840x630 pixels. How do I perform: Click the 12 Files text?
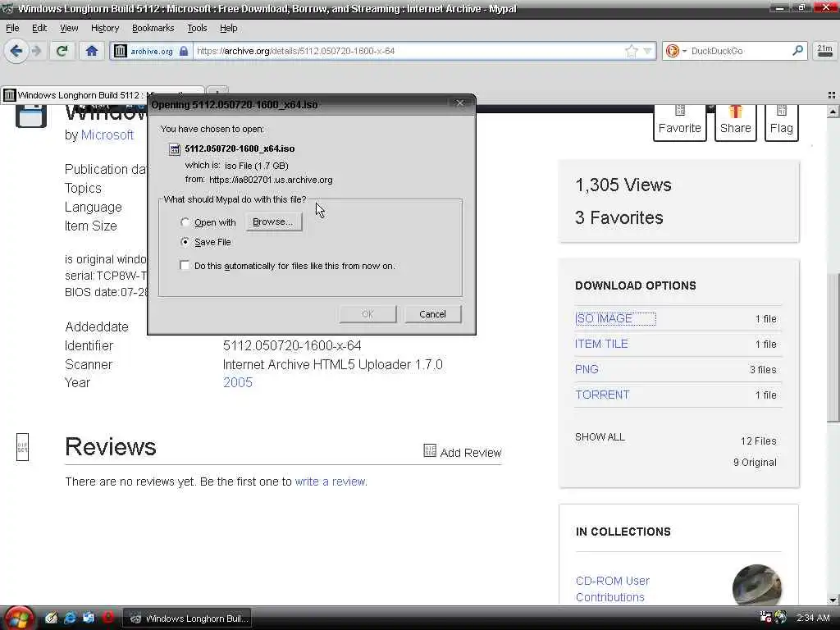pos(759,441)
